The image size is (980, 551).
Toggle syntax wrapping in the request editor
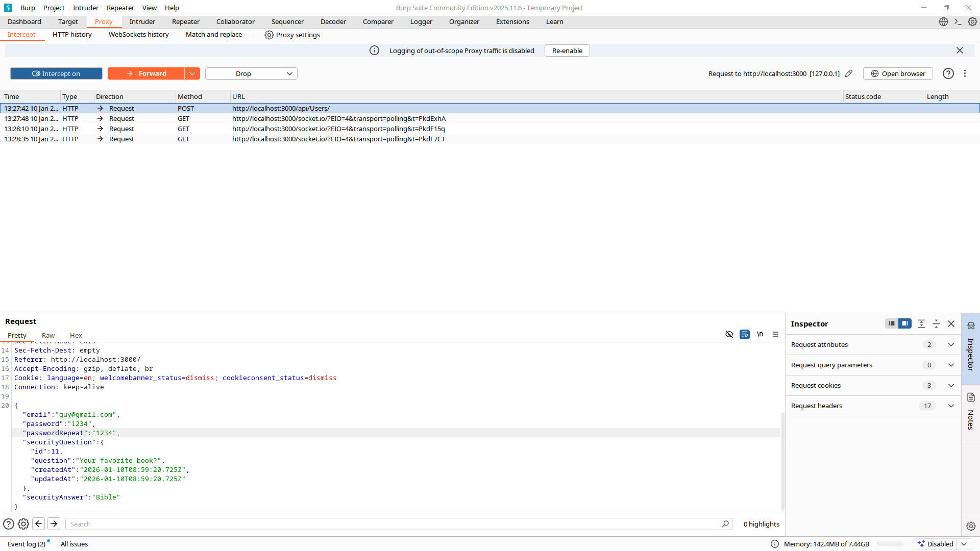coord(744,335)
